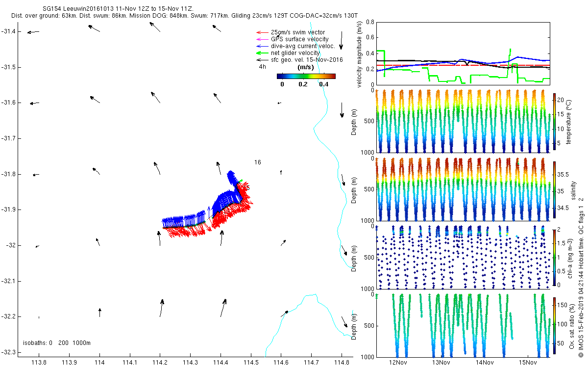Click the salinity colorbar

554,190
